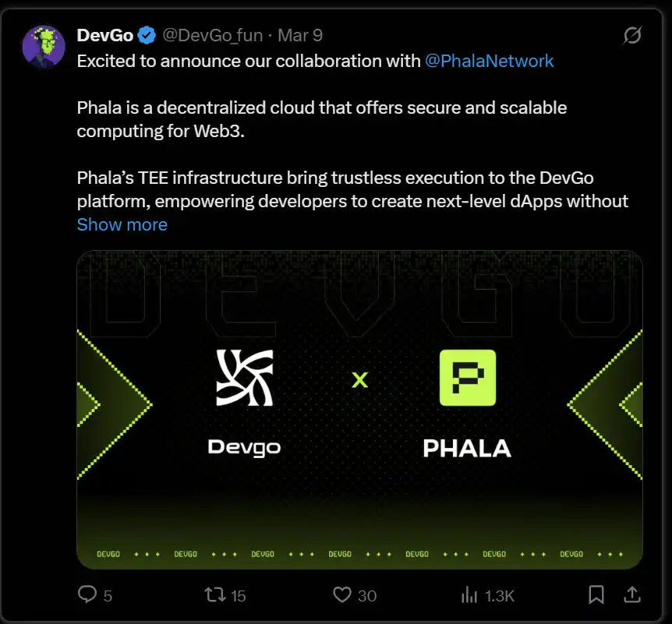Click the repost count 15

(x=238, y=596)
